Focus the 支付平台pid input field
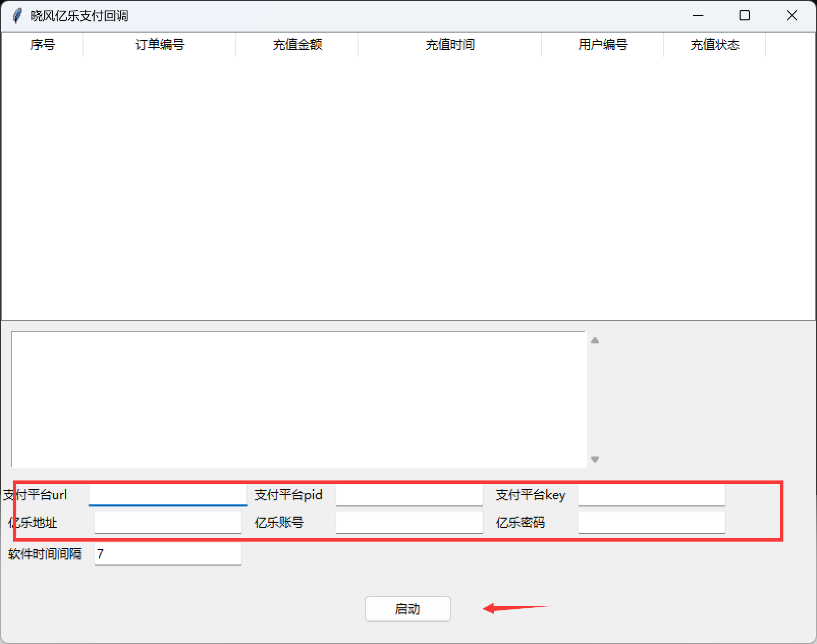Screen dimensions: 817x644 click(x=409, y=494)
